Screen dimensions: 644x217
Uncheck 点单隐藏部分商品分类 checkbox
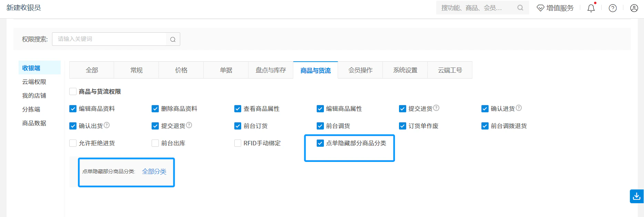click(x=320, y=143)
